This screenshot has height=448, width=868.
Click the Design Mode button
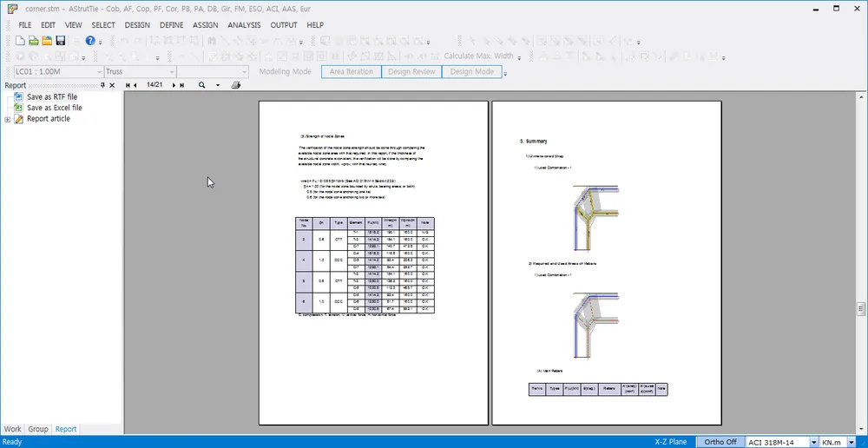pyautogui.click(x=471, y=71)
